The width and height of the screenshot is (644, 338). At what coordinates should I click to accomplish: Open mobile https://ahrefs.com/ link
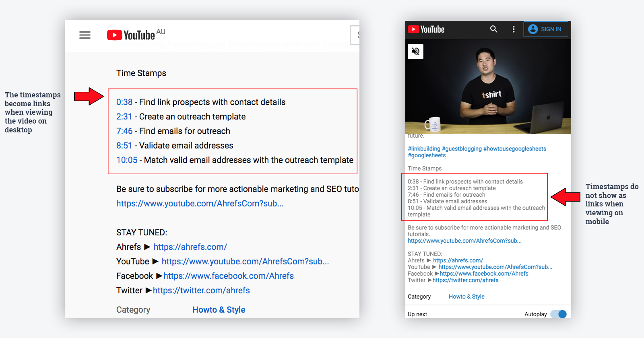tap(458, 261)
